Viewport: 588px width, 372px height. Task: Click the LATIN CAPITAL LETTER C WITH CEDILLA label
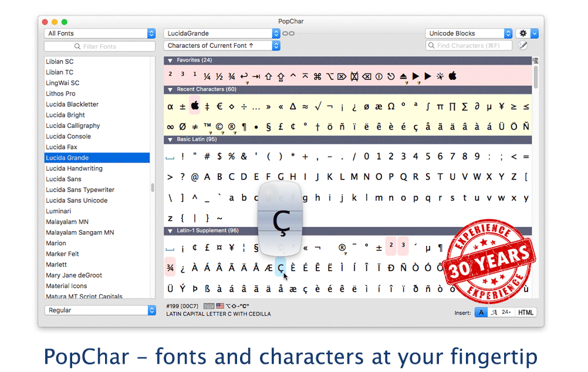tap(219, 314)
